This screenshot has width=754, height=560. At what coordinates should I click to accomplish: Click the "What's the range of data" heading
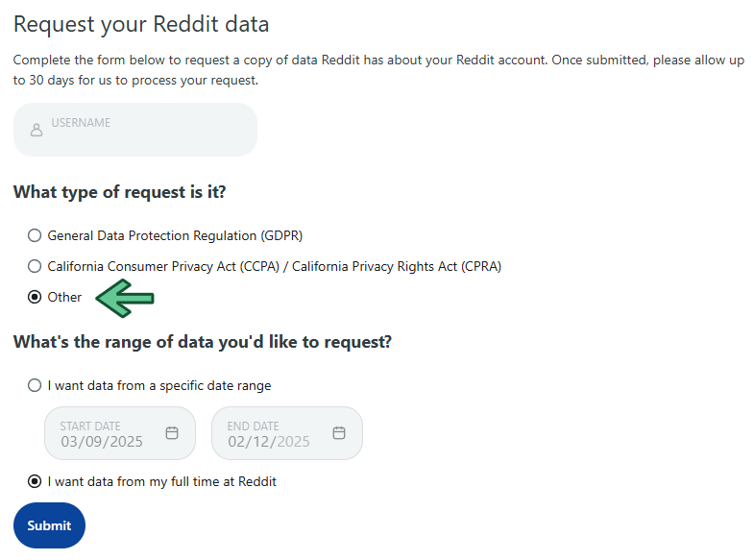(203, 342)
